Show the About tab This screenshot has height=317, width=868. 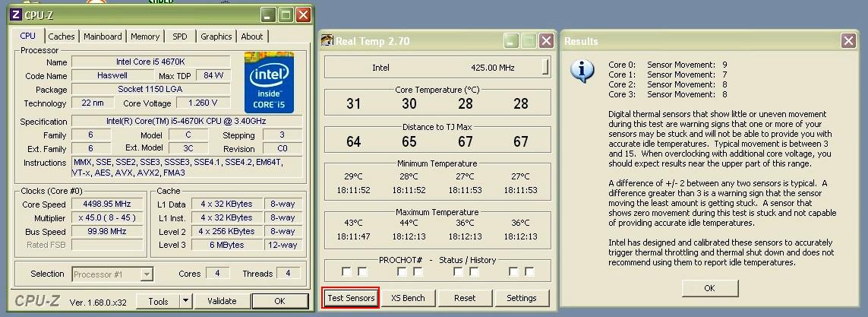point(252,36)
